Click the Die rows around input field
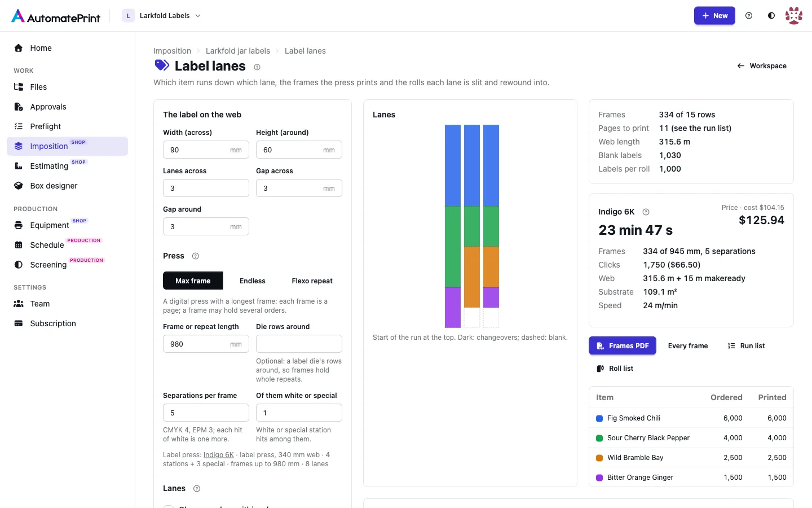Image resolution: width=812 pixels, height=508 pixels. pos(299,344)
